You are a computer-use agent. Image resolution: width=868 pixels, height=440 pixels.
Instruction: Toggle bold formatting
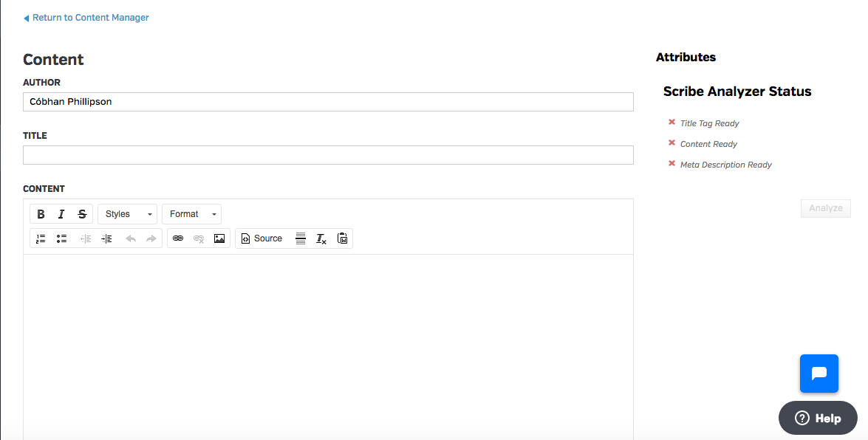(x=41, y=214)
